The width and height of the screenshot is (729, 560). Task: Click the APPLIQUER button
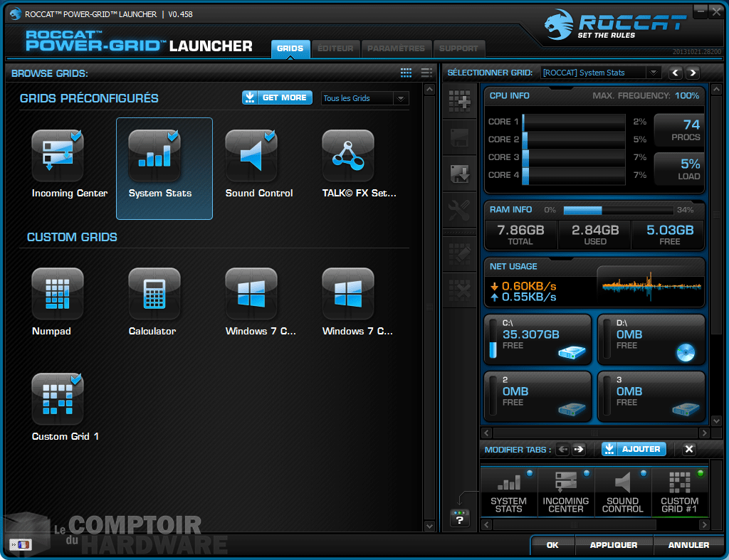pyautogui.click(x=614, y=544)
